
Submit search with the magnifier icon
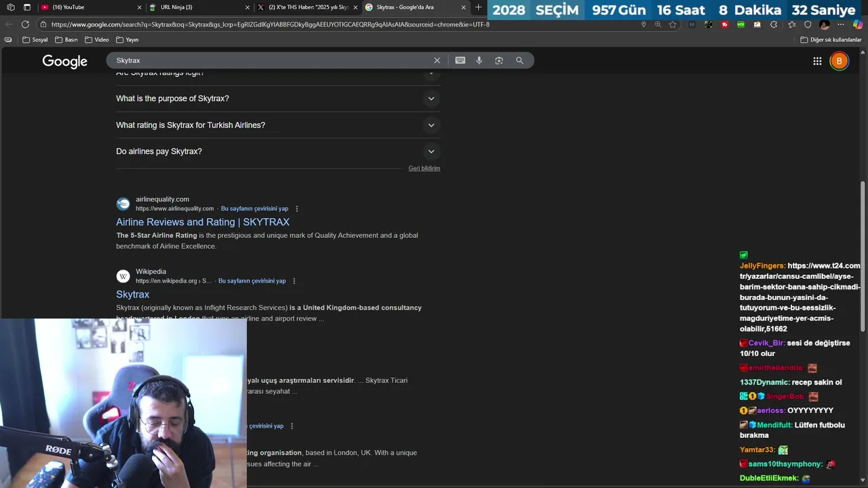519,60
